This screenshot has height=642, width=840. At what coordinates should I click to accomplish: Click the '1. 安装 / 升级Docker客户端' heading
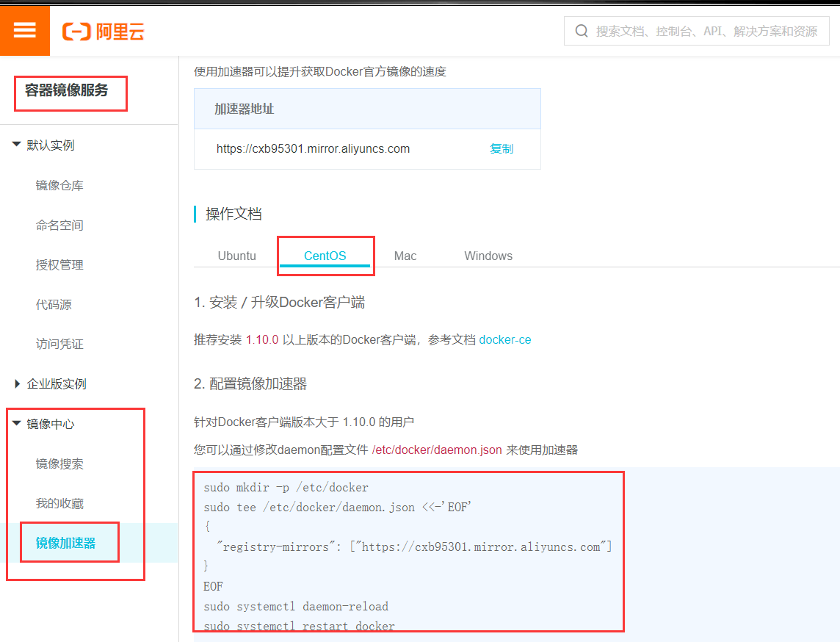click(279, 302)
